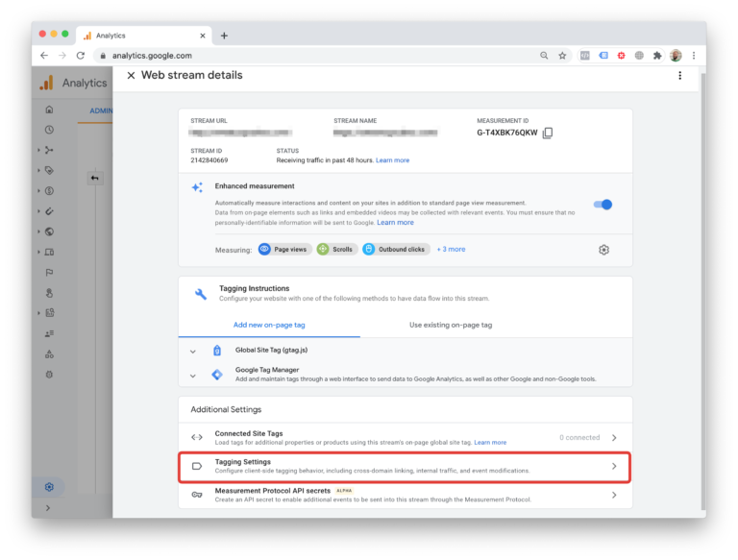Show the + 3 more measured events
The image size is (738, 560).
click(451, 250)
